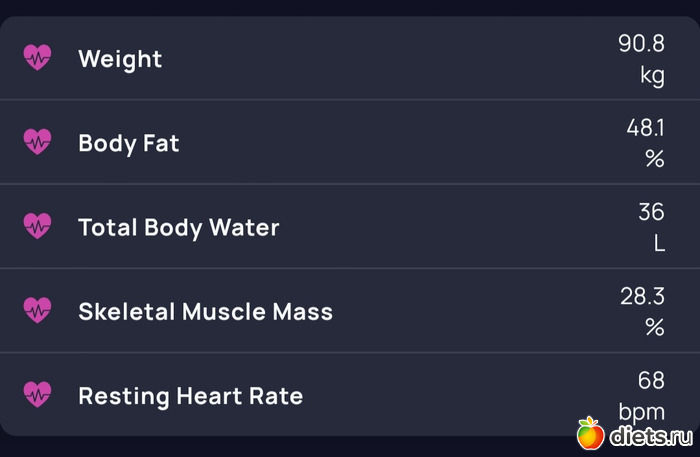Tap the heart icon beside Body Fat
This screenshot has height=457, width=700.
[x=37, y=142]
